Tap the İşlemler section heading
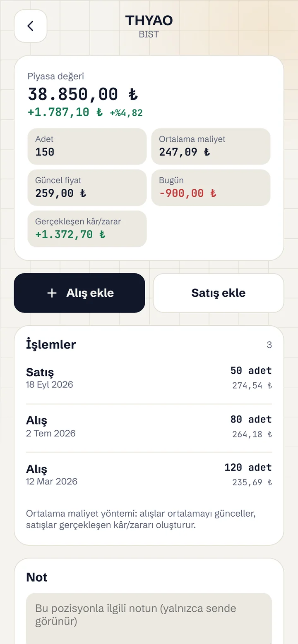This screenshot has height=644, width=298. click(x=51, y=344)
